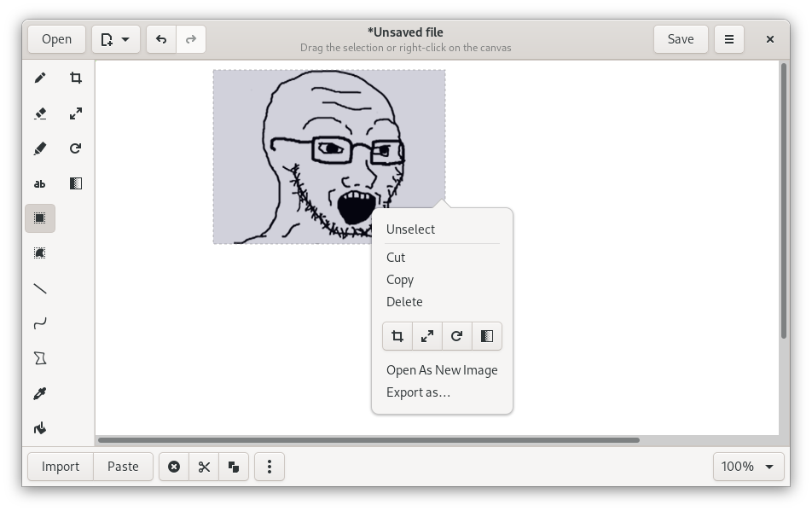
Task: Pick the Color Picker eyedropper tool
Action: coord(40,393)
